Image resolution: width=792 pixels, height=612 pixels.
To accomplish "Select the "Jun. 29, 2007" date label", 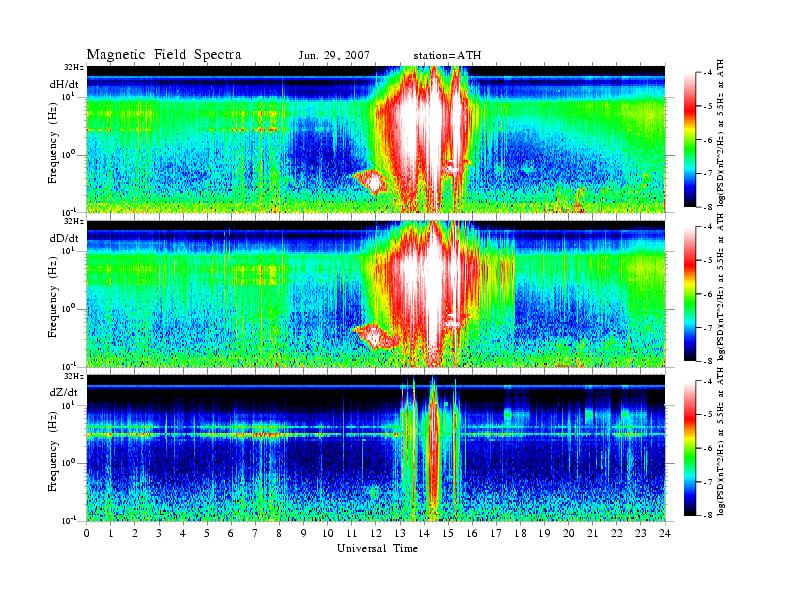I will (x=334, y=56).
